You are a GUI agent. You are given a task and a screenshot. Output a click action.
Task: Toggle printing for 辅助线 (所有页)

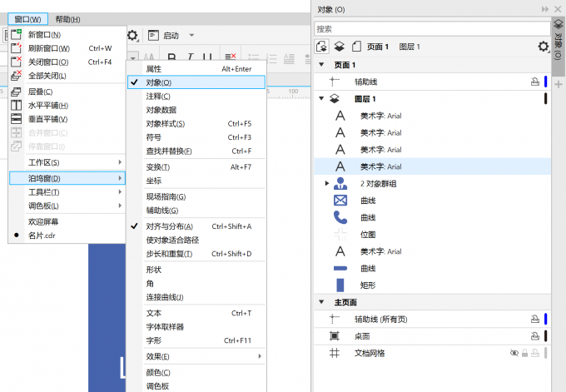click(x=535, y=319)
